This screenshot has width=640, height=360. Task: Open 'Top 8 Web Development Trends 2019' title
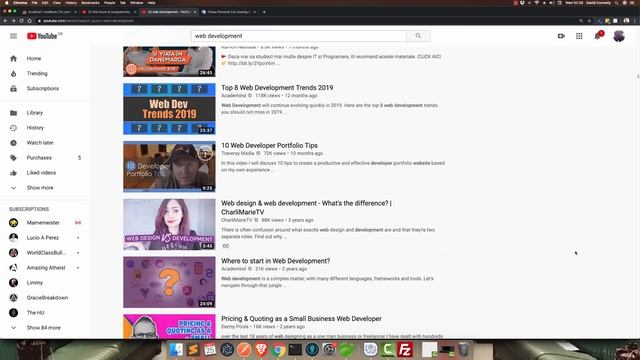point(277,88)
